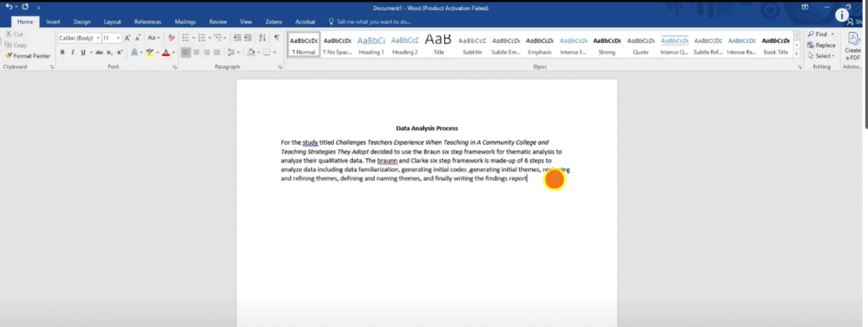The height and width of the screenshot is (327, 868).
Task: Open the Select dropdown in Editing
Action: point(821,56)
